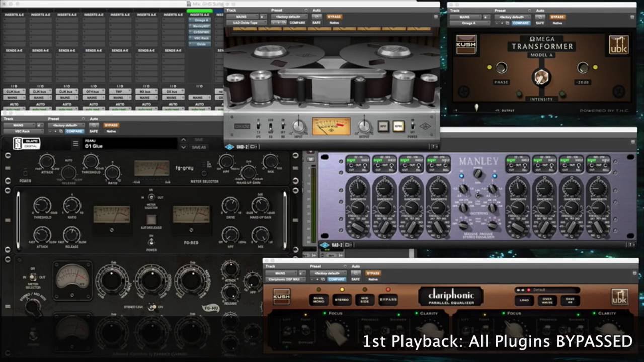This screenshot has width=644, height=362.
Task: Open factory default preset dropdown in Oxide window
Action: coord(289,17)
